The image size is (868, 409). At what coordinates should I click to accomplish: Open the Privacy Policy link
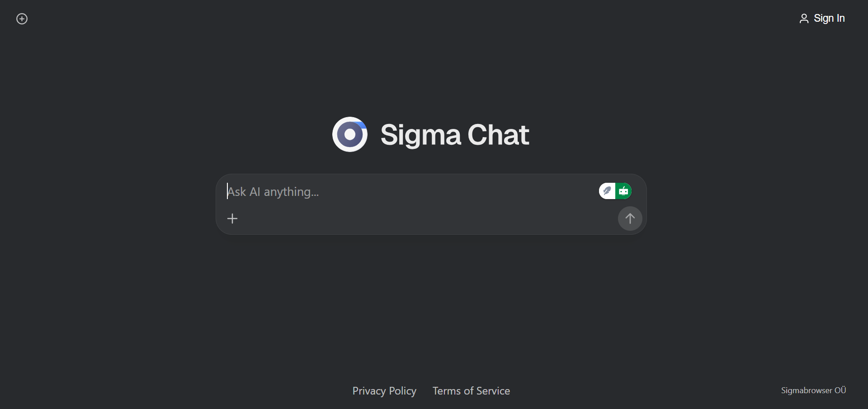384,391
